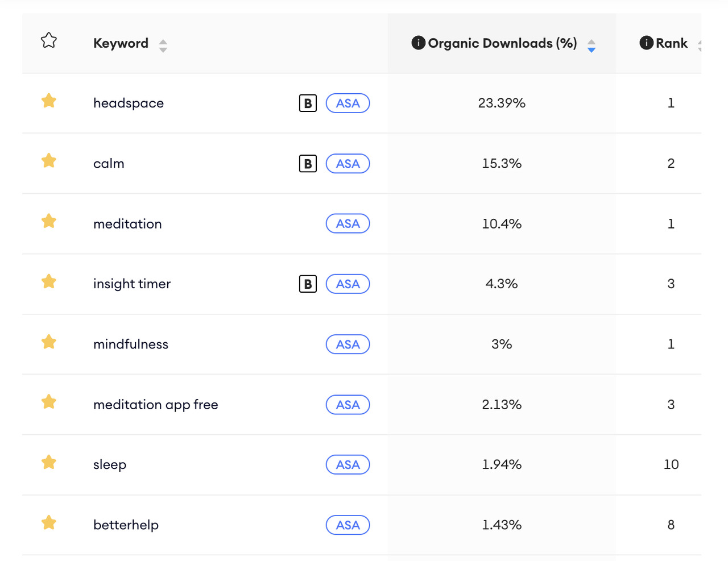Sort table by Keyword column arrows

163,45
